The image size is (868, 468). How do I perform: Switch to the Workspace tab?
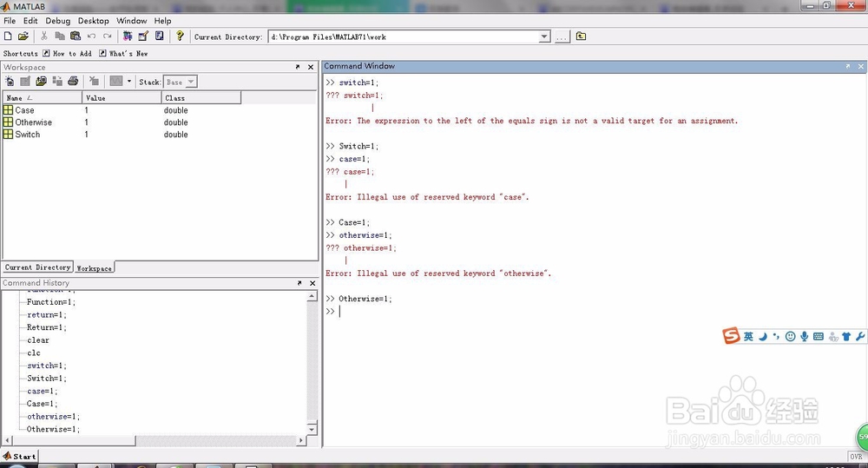94,268
